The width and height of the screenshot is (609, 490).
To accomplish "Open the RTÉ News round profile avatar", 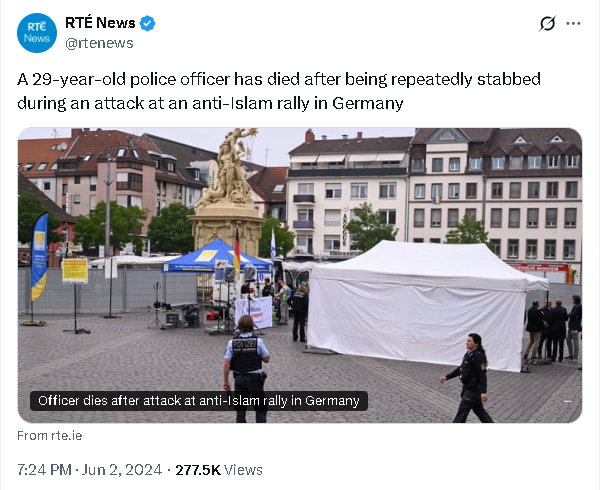I will point(37,33).
